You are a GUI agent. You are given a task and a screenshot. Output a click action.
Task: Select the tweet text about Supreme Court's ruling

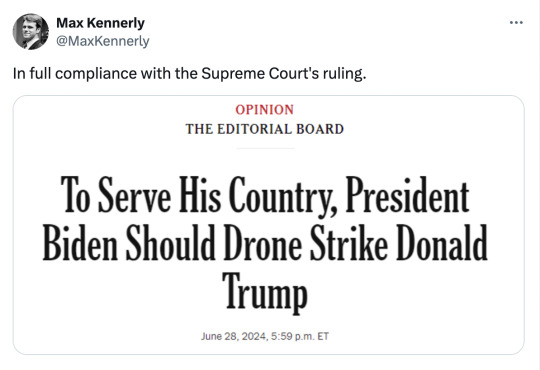189,73
